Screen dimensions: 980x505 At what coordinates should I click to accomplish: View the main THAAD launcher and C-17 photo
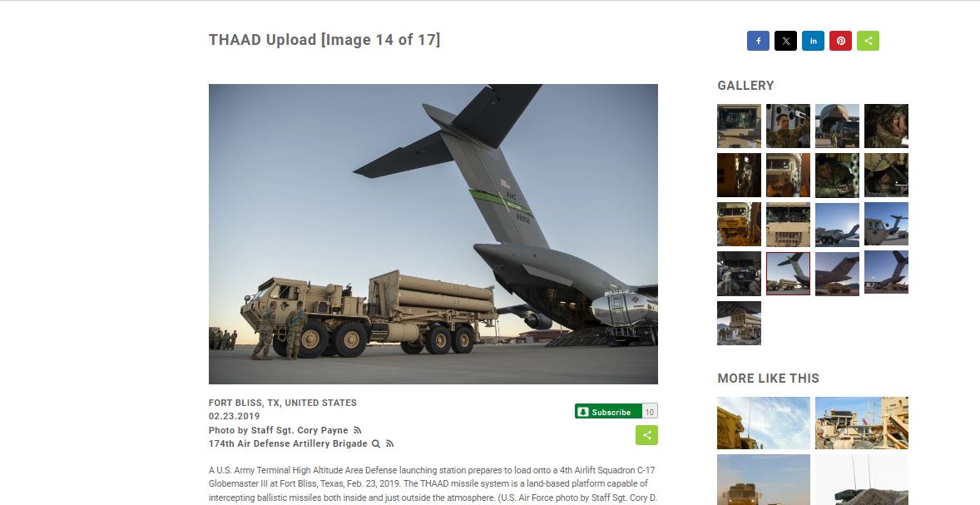coord(433,234)
